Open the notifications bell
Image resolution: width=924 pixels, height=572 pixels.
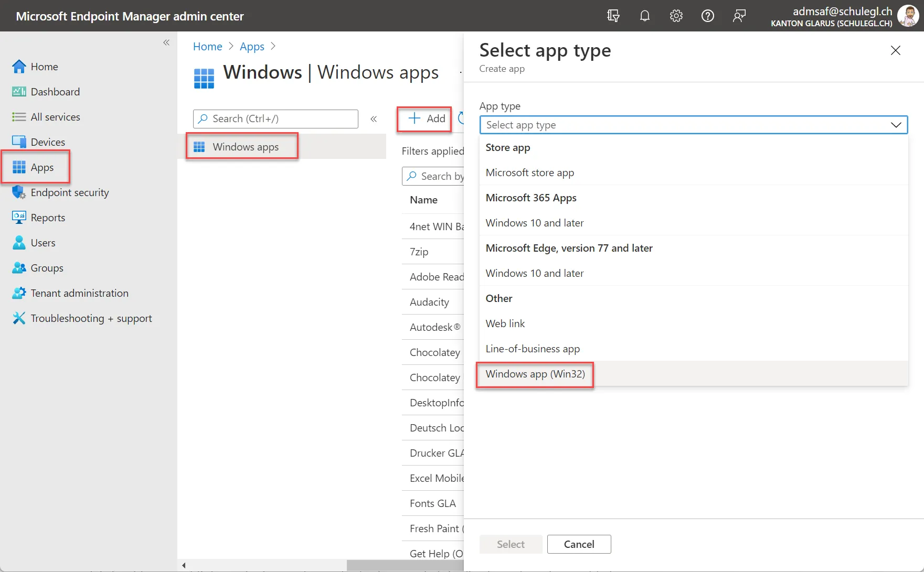click(x=645, y=16)
